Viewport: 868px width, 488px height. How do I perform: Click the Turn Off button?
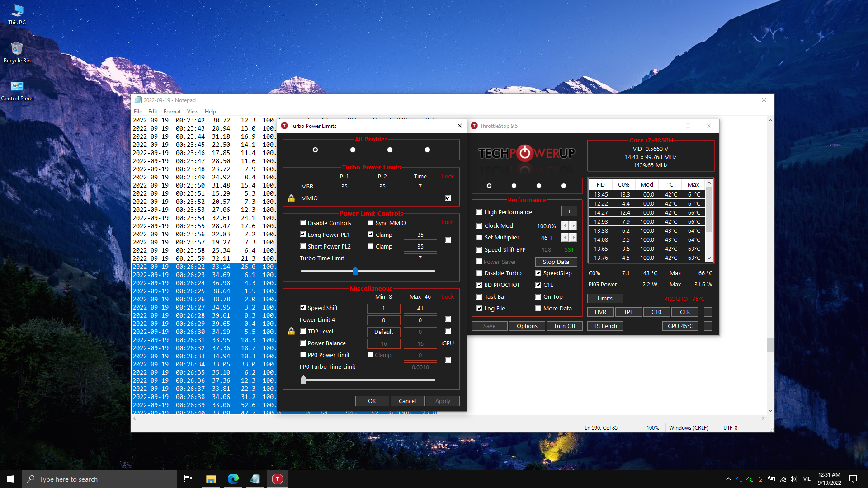point(565,326)
